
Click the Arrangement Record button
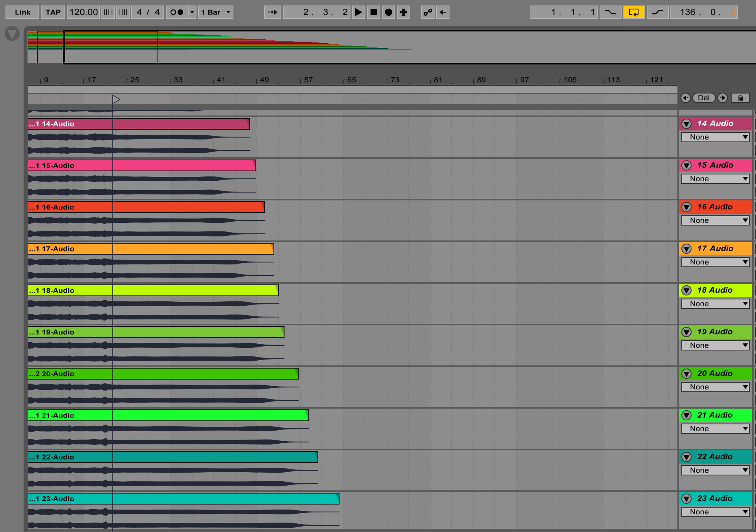389,12
